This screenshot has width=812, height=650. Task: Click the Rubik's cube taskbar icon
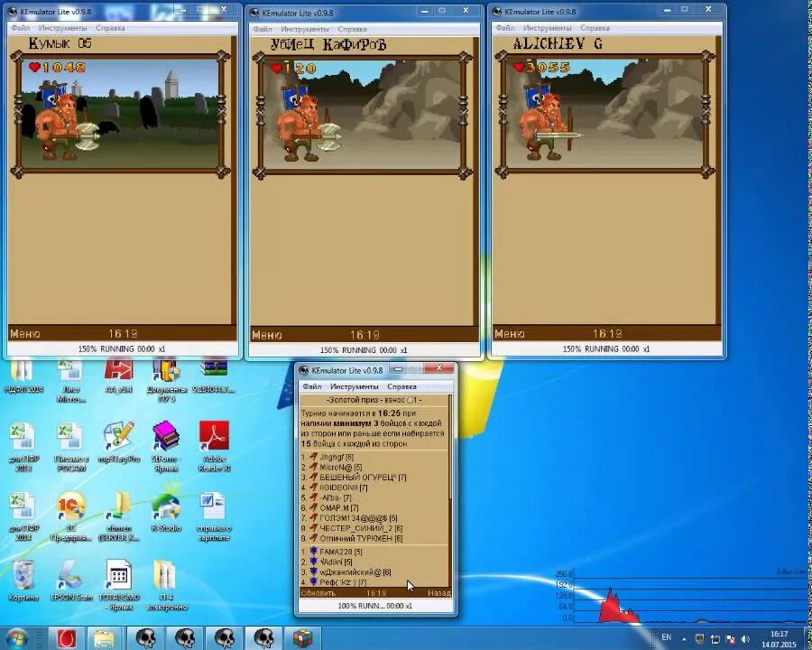[x=303, y=638]
